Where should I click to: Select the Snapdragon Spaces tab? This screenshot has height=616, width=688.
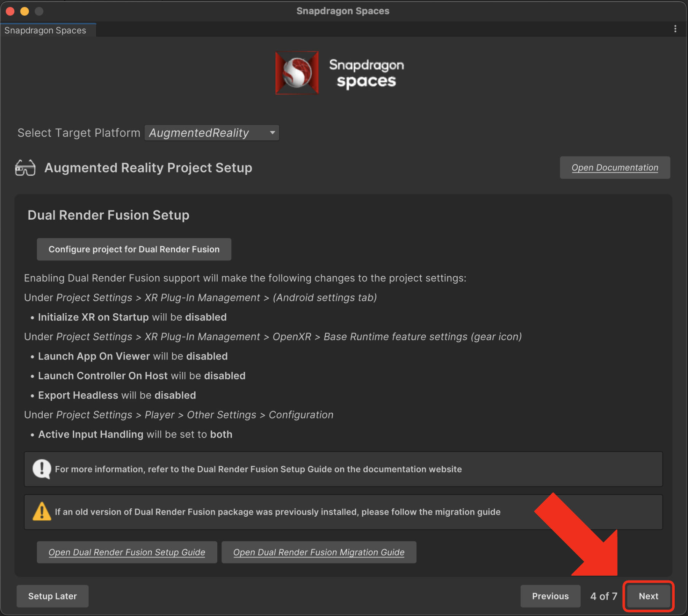pyautogui.click(x=48, y=30)
